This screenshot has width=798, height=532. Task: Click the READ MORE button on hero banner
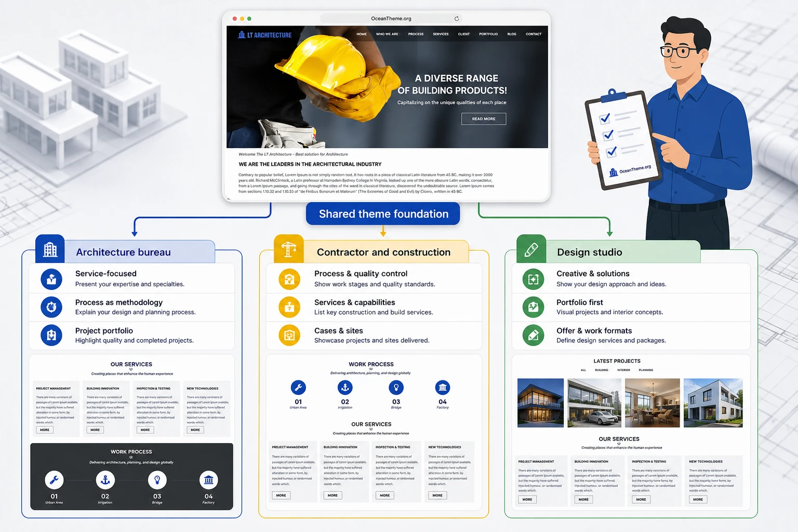[x=484, y=119]
